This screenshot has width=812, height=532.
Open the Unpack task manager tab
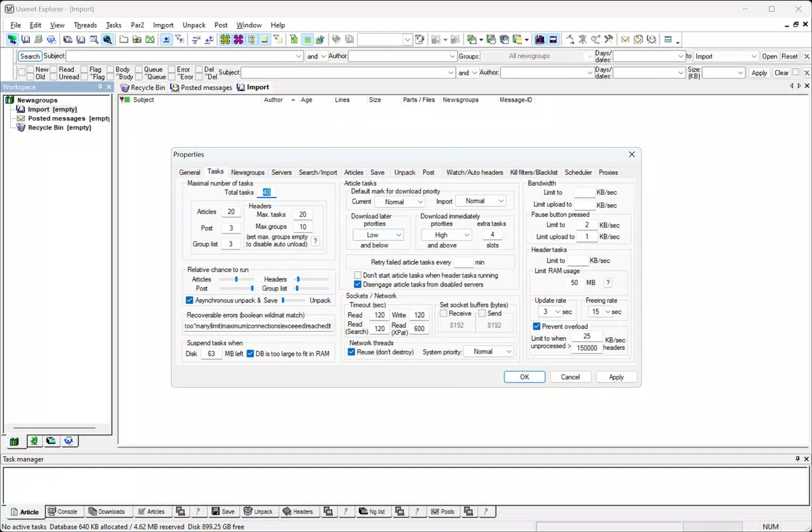[258, 511]
